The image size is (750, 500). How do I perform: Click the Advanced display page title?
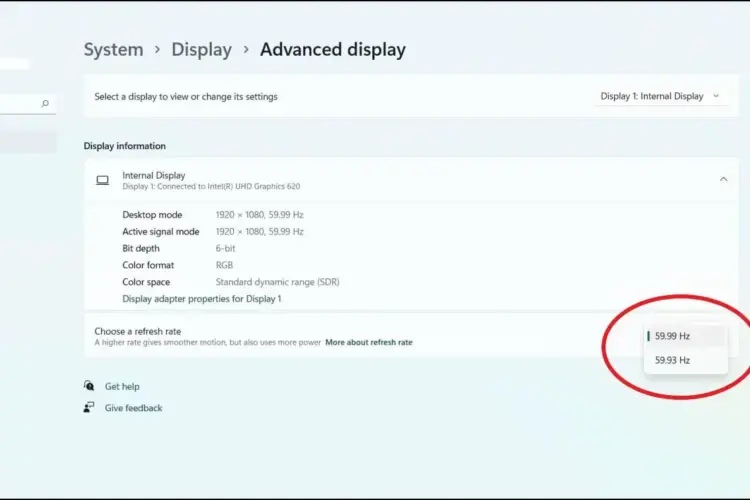(332, 49)
